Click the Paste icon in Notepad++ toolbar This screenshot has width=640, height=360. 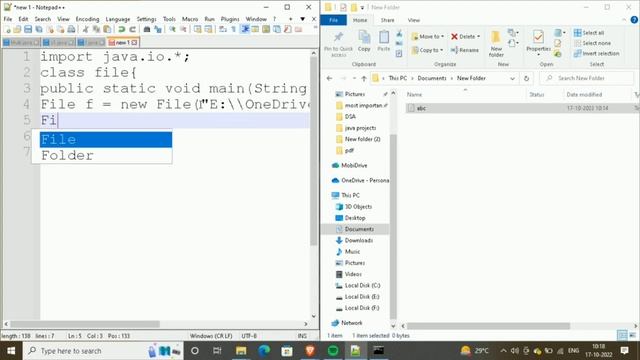[x=107, y=29]
